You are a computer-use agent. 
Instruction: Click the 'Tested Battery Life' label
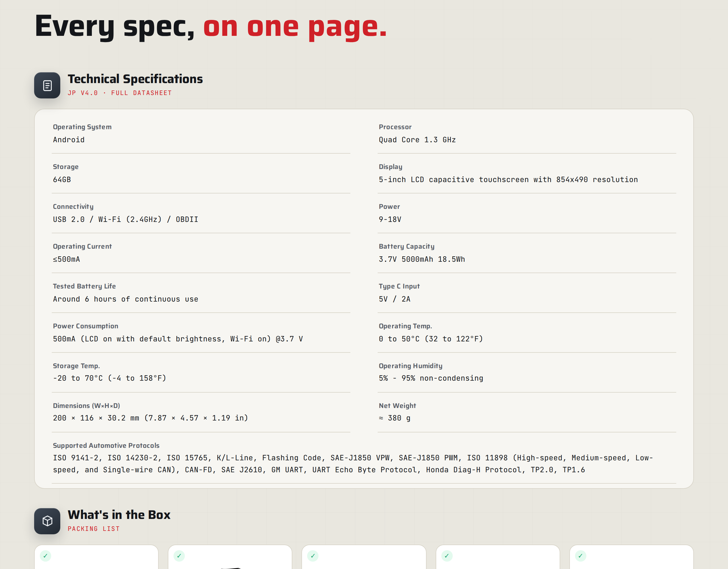click(x=84, y=286)
